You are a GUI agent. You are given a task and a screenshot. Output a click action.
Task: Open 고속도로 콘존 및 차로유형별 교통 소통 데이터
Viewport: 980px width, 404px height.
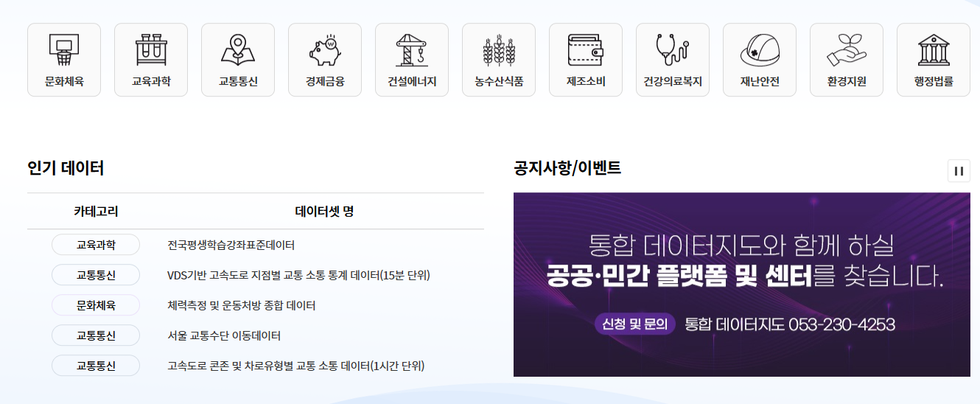[295, 366]
